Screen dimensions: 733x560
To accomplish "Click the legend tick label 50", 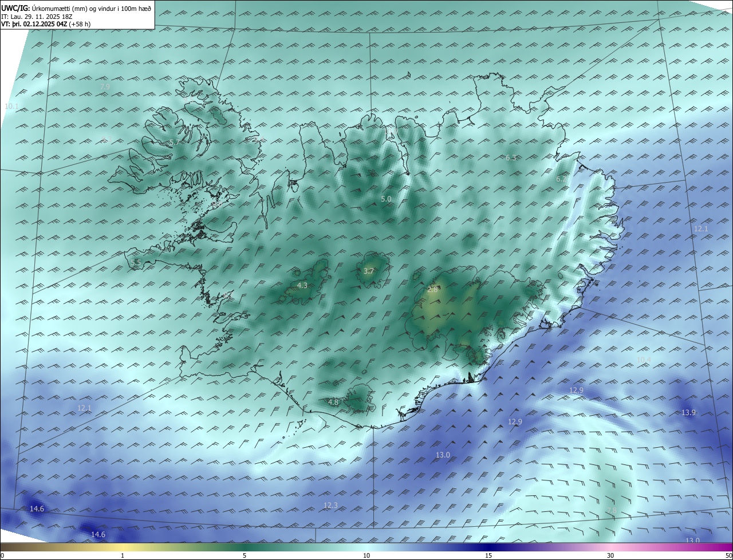I will point(728,555).
